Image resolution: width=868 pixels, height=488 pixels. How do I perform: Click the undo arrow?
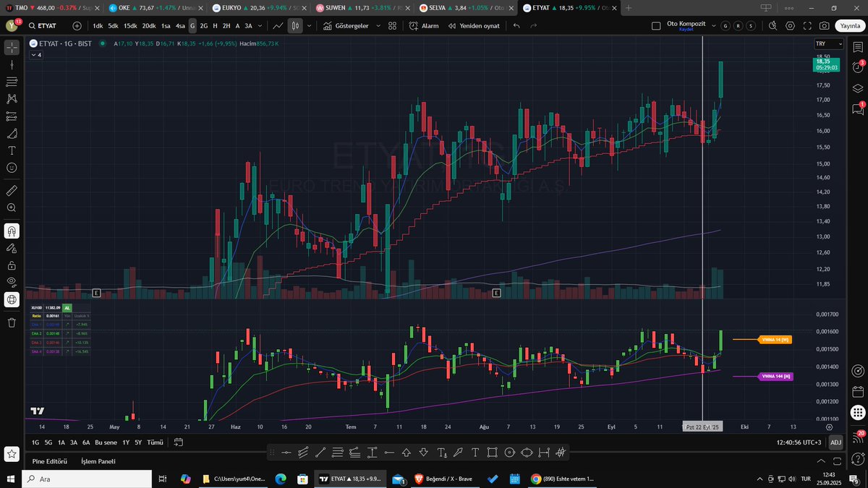pyautogui.click(x=516, y=25)
